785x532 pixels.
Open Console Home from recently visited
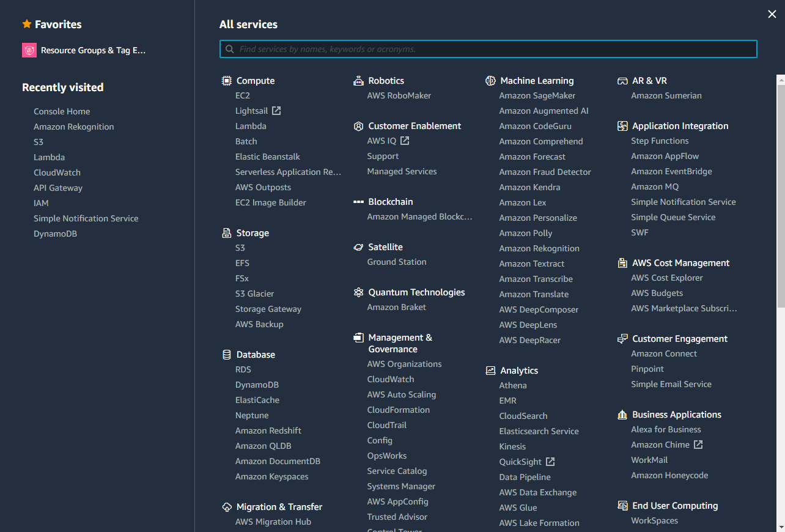click(x=62, y=111)
